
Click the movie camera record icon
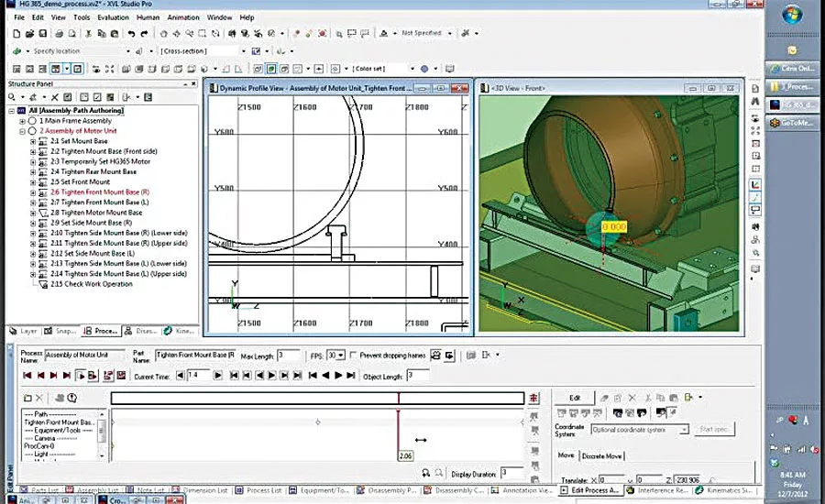click(435, 356)
